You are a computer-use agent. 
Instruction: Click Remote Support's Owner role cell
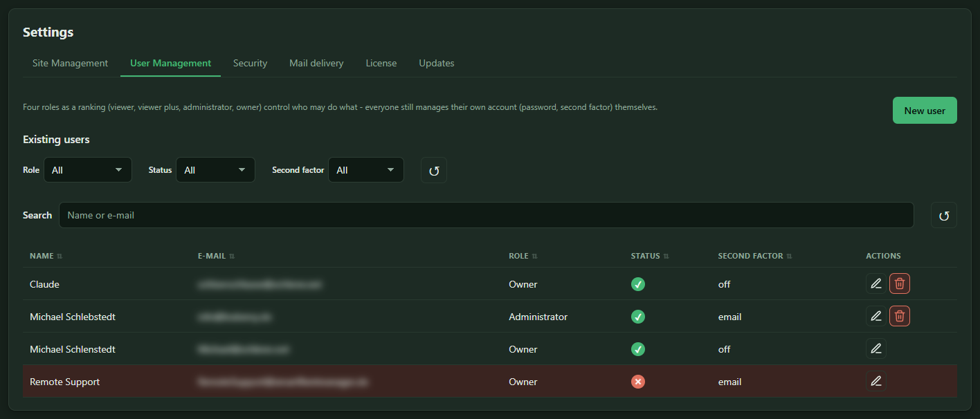click(x=523, y=382)
